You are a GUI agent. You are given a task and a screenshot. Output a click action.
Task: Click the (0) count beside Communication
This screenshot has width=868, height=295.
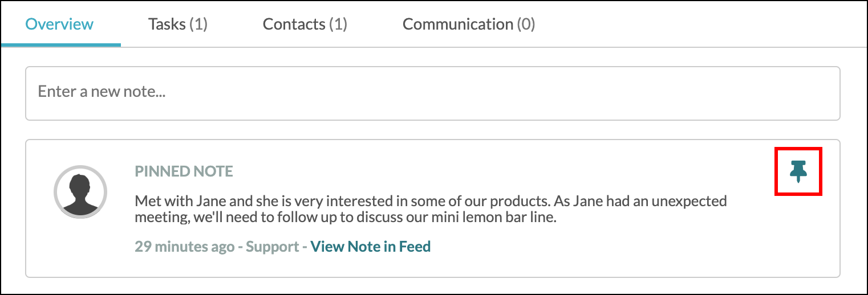point(526,24)
